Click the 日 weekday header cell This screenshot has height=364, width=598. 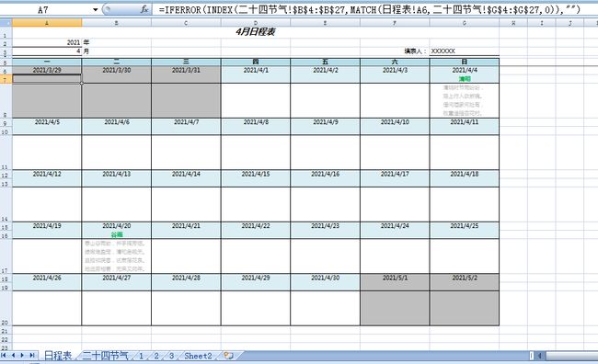464,62
